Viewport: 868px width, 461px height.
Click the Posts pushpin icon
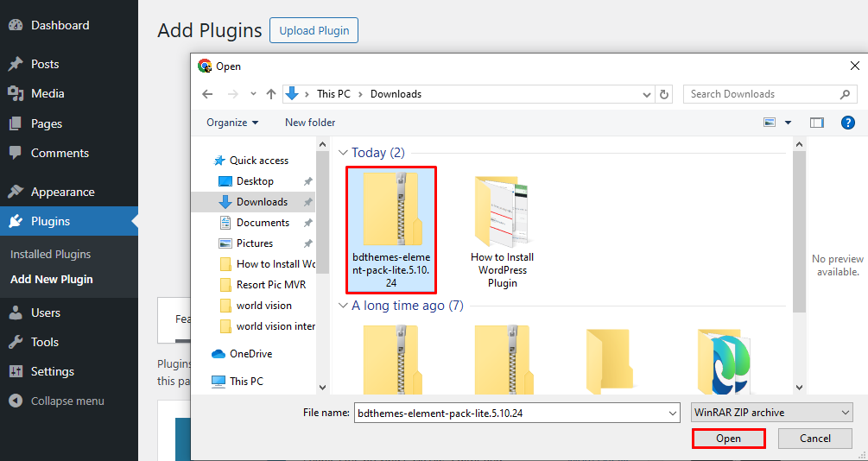[x=16, y=64]
